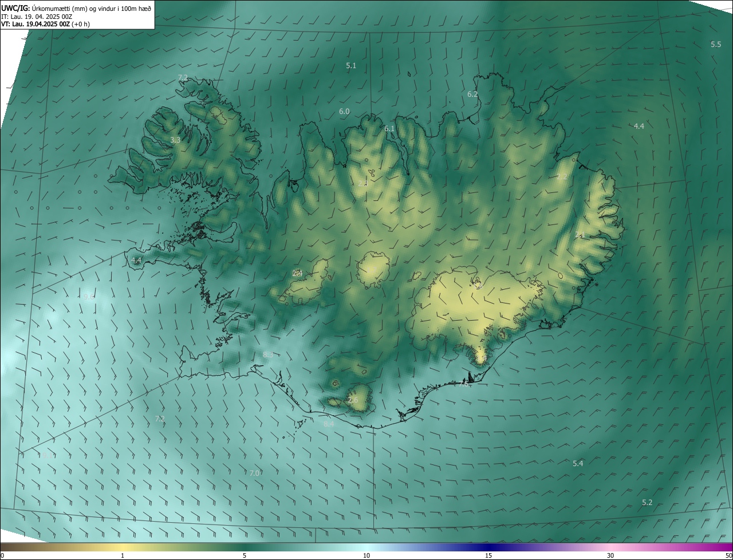Click the 5 tick on the colour scale
733x560 pixels.
pos(245,555)
